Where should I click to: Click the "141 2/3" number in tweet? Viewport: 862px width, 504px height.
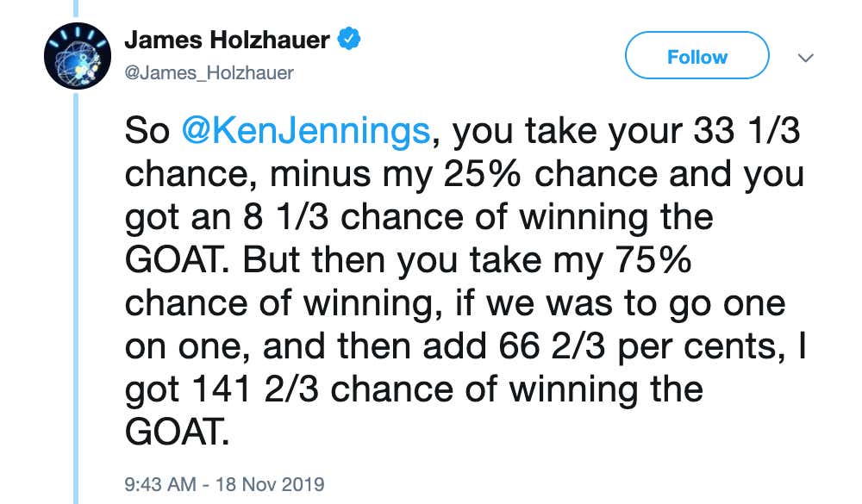(255, 389)
